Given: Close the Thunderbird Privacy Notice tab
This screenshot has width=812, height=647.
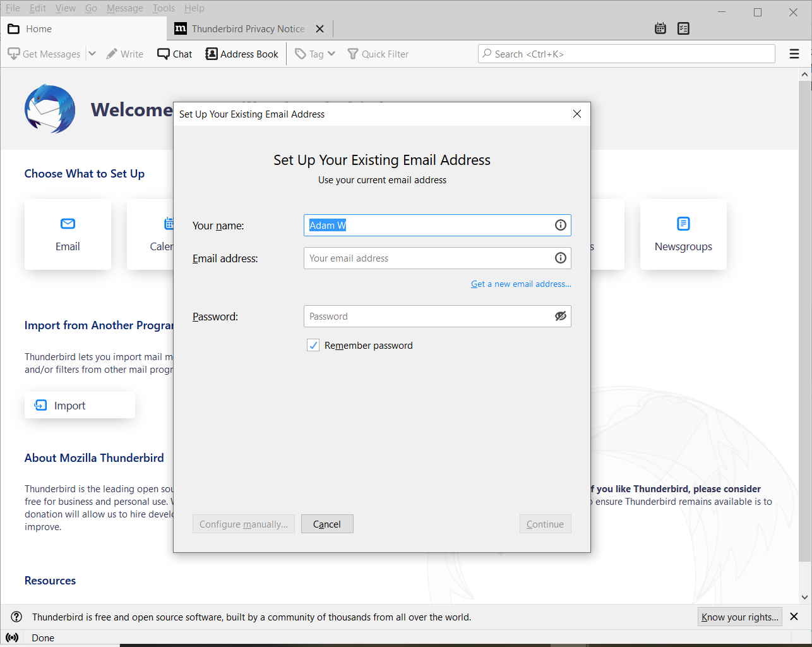Looking at the screenshot, I should pos(319,29).
